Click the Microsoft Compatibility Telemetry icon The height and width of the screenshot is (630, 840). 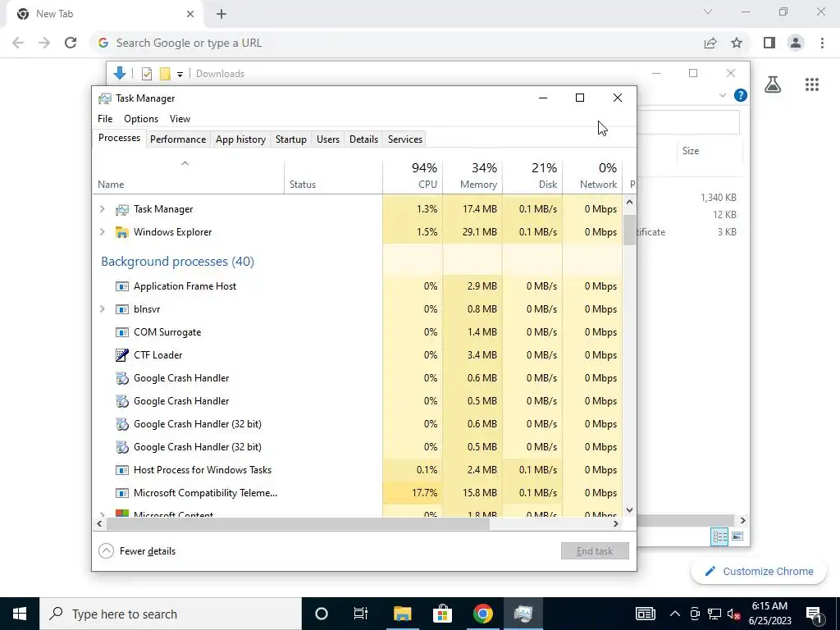click(x=122, y=493)
